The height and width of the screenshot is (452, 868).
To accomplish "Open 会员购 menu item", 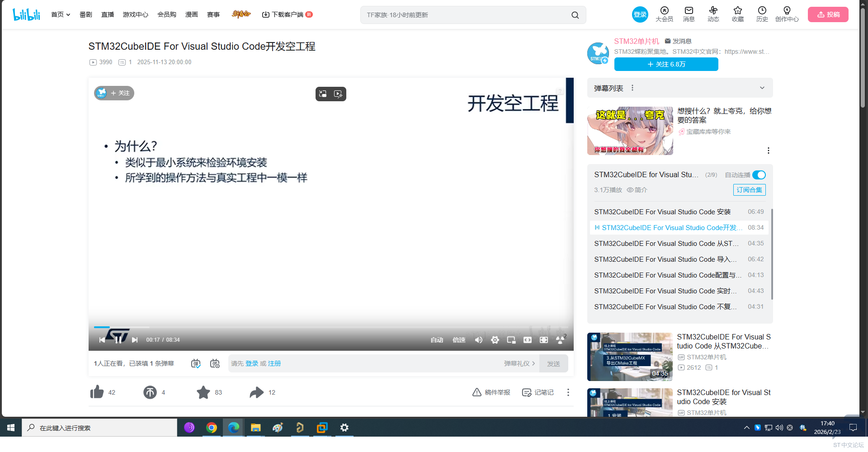I will point(167,14).
